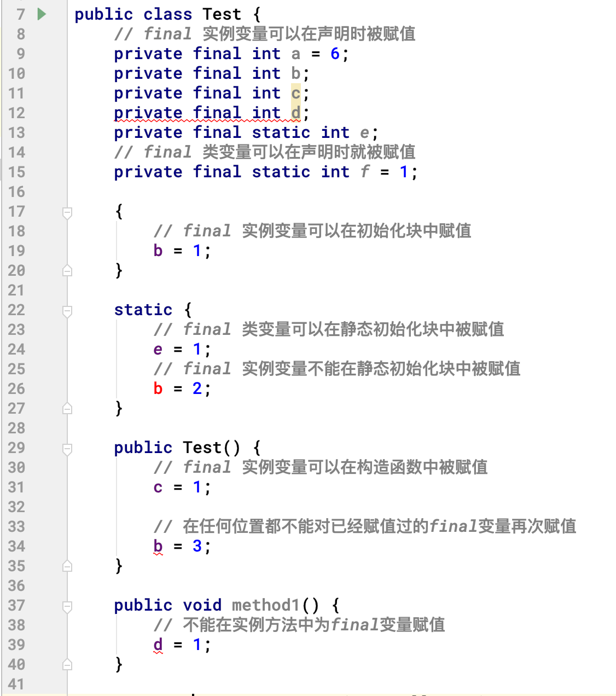The width and height of the screenshot is (616, 696).
Task: Click the value '1' assigned to f on line 15
Action: (x=404, y=172)
